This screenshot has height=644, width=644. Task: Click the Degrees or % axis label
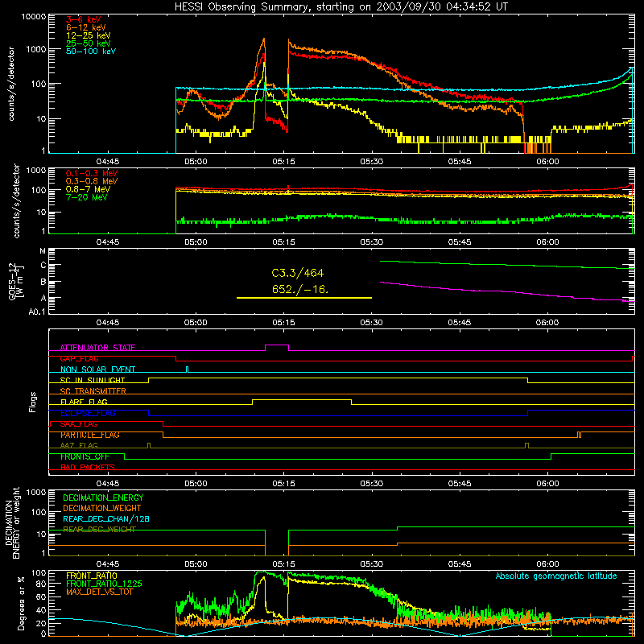pyautogui.click(x=21, y=603)
